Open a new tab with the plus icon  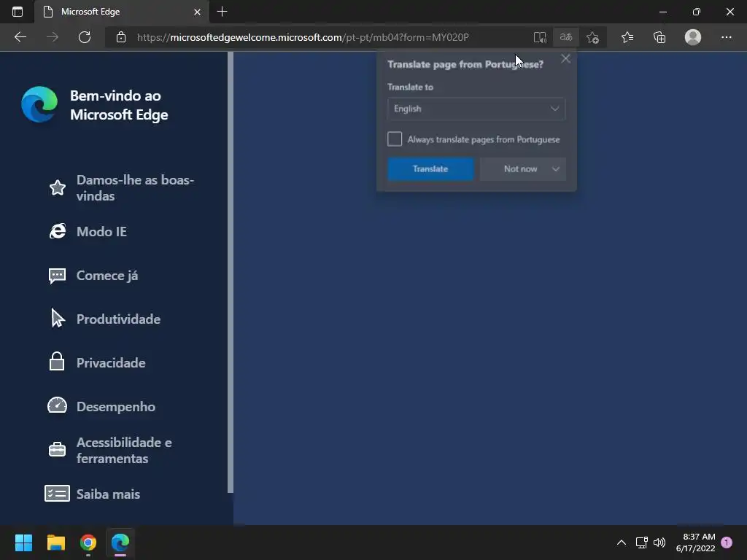click(222, 12)
